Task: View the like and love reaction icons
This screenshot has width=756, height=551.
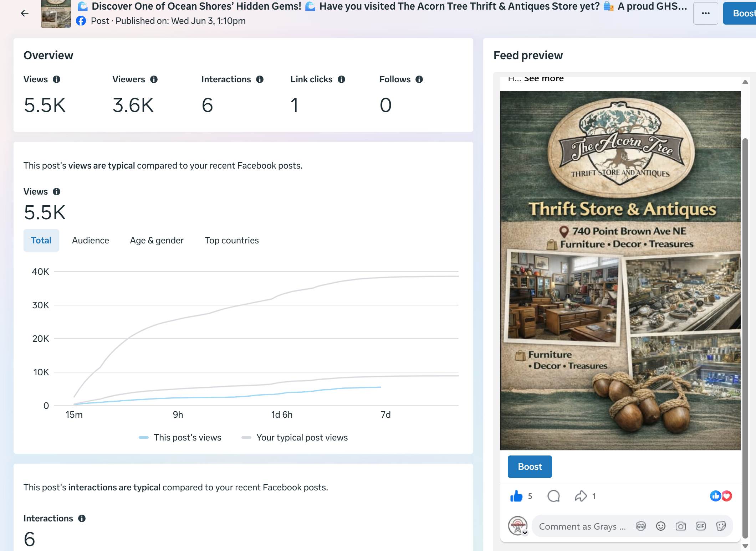Action: point(721,496)
